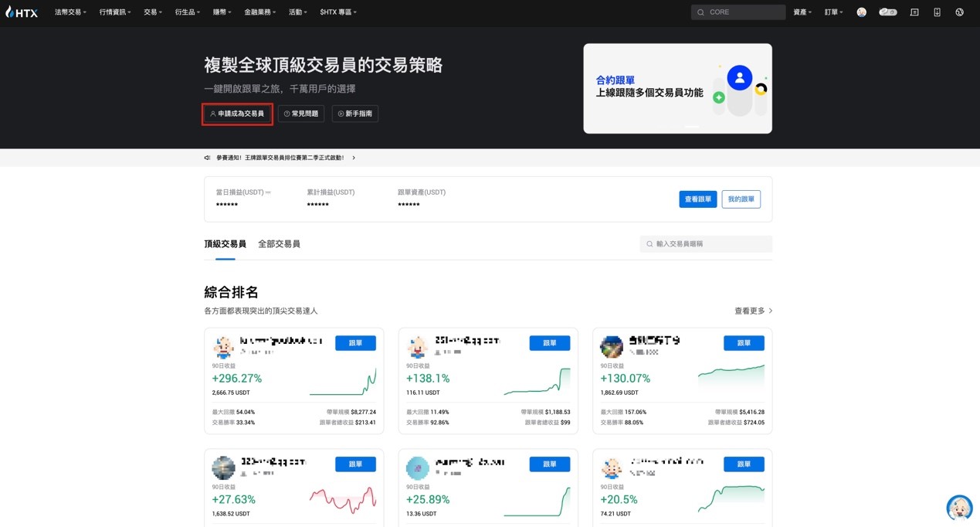Screen dimensions: 980x527
Task: Click the 累計損益(USDT) label
Action: [x=331, y=192]
